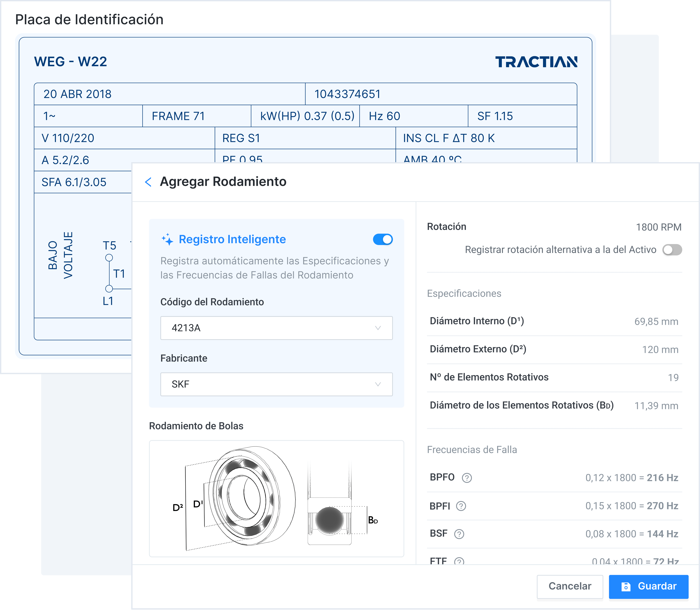Open the Código del Rodamiento dropdown

point(276,328)
